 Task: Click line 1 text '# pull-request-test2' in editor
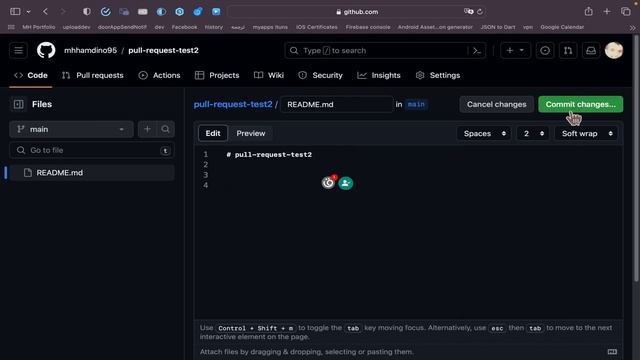click(269, 155)
